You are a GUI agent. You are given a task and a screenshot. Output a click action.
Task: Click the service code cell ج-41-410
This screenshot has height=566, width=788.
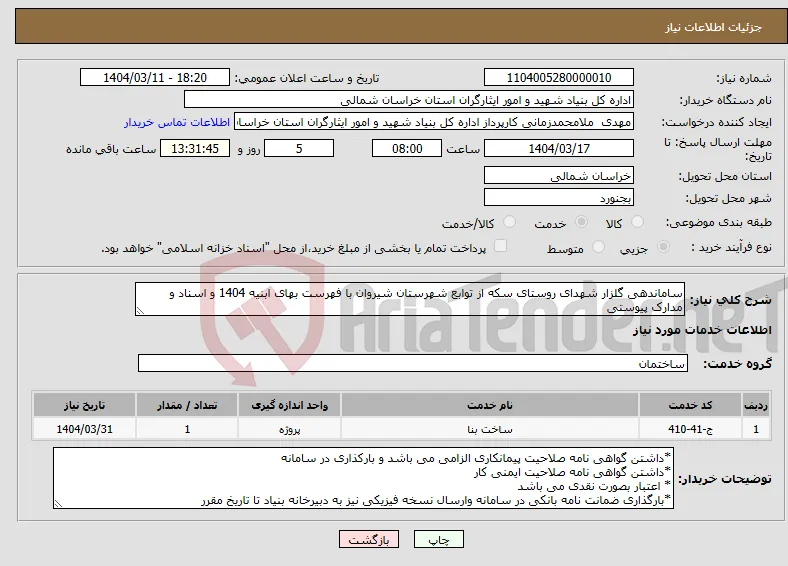(691, 429)
